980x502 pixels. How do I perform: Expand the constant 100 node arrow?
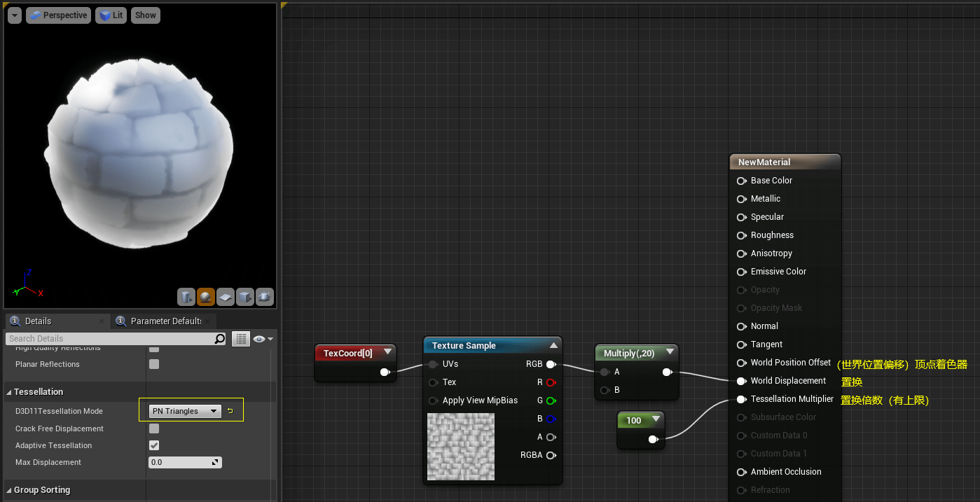(x=656, y=419)
